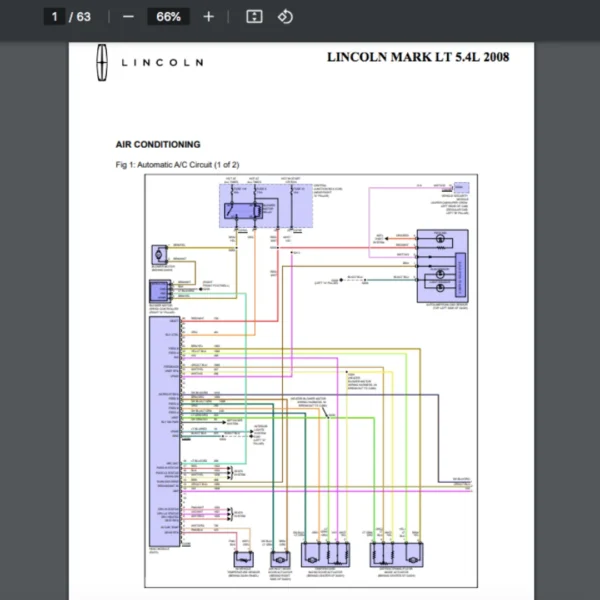Click the blower motor symbol on left
Viewport: 600px width, 600px height.
coord(159,255)
